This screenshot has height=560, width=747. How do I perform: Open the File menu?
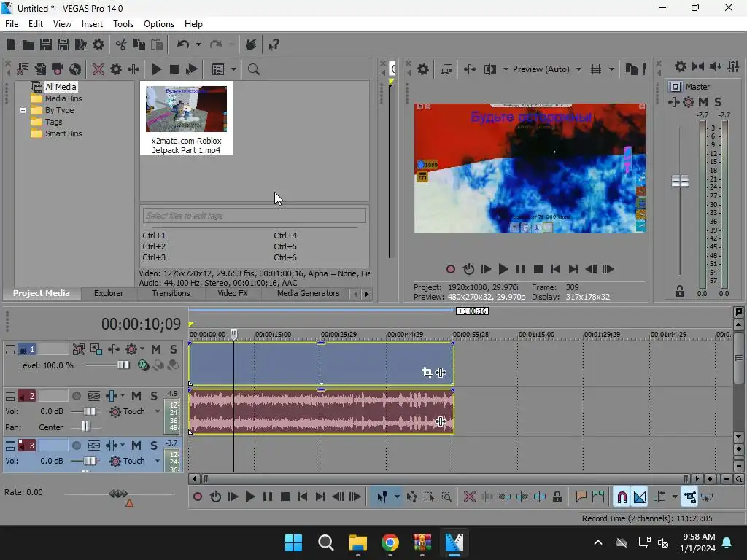point(12,24)
